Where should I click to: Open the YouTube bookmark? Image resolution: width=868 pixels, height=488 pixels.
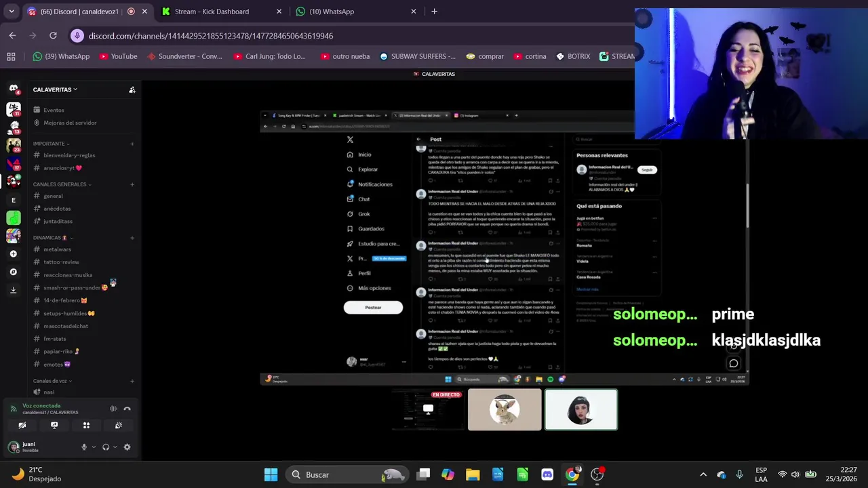[x=118, y=56]
